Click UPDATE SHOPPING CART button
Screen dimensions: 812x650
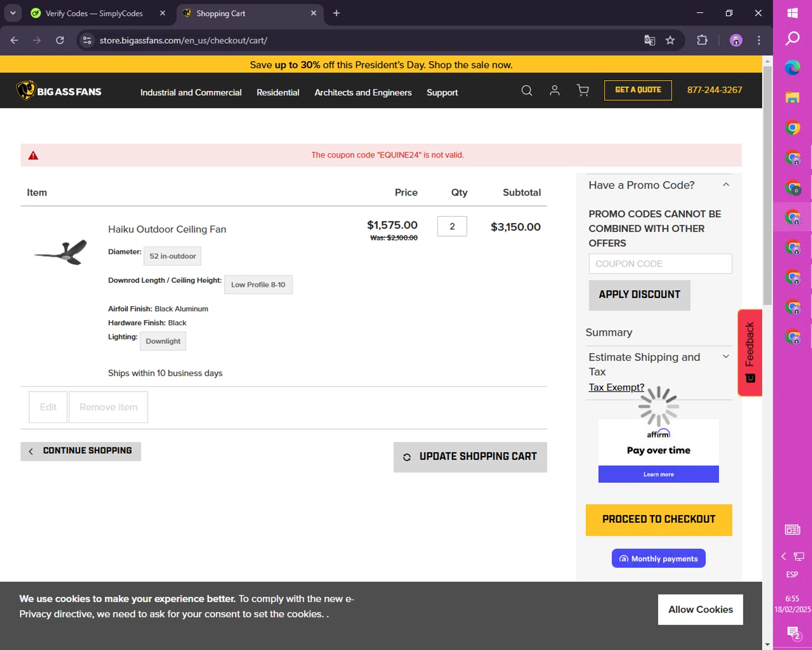click(470, 457)
